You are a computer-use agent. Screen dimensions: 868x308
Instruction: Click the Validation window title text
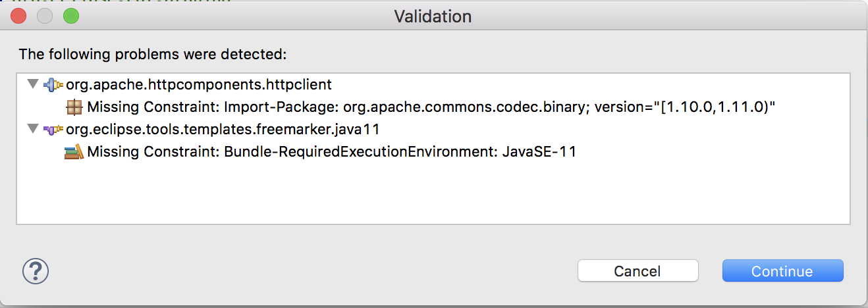coord(433,16)
